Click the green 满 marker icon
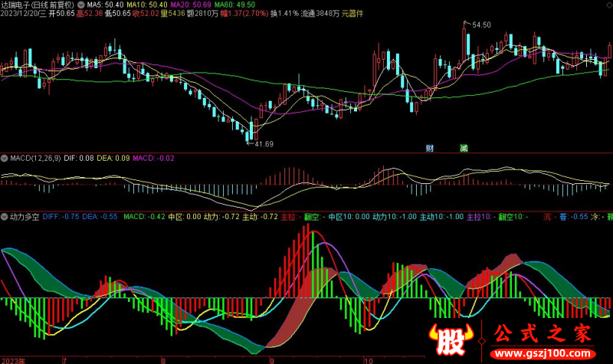Image resolution: width=613 pixels, height=364 pixels. coord(464,148)
